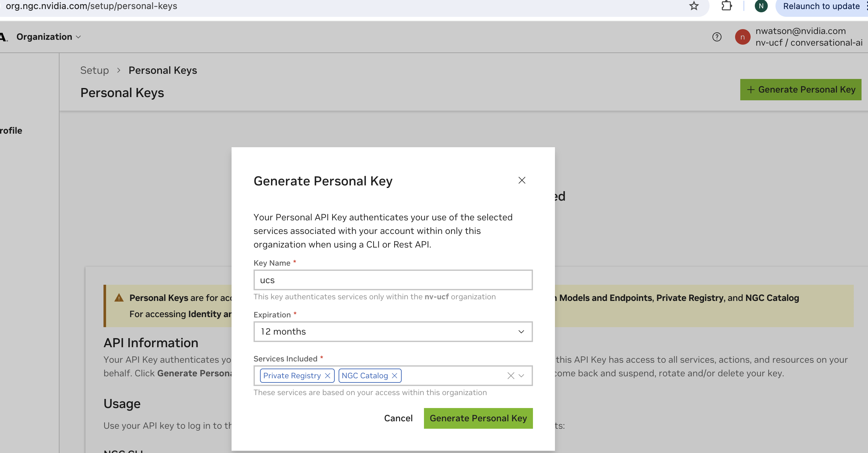The height and width of the screenshot is (453, 868).
Task: Click the Private Registry tag label
Action: click(x=292, y=375)
